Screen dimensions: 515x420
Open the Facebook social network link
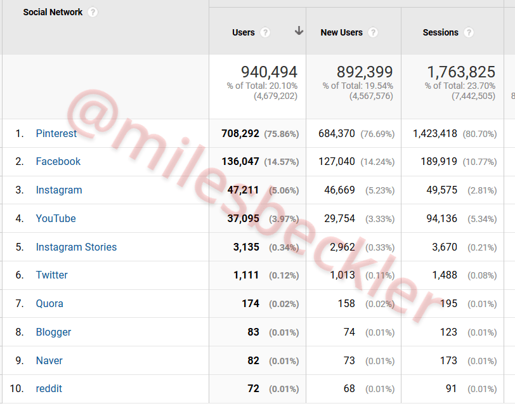(x=58, y=161)
